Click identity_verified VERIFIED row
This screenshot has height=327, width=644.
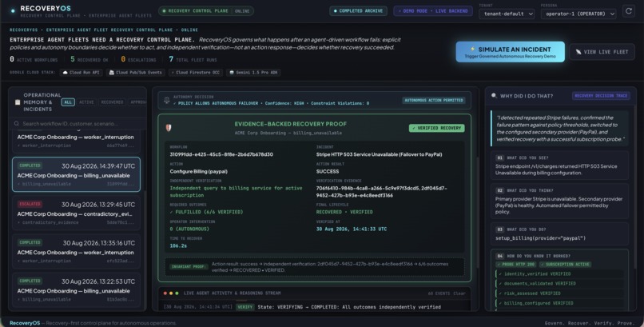point(559,273)
